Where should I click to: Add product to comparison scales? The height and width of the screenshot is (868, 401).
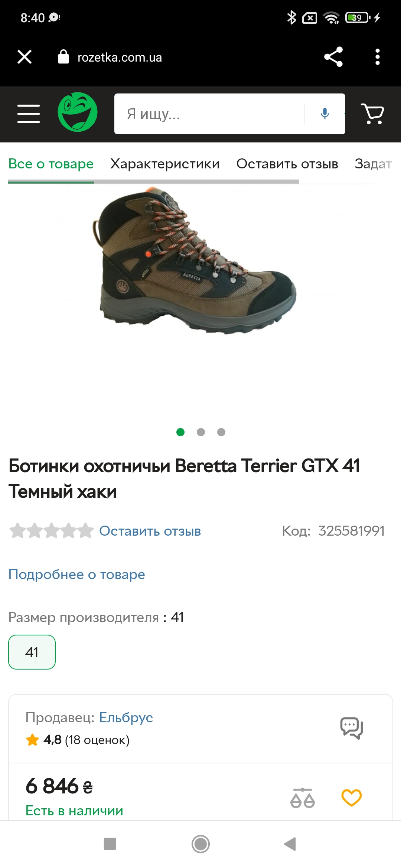[x=303, y=798]
